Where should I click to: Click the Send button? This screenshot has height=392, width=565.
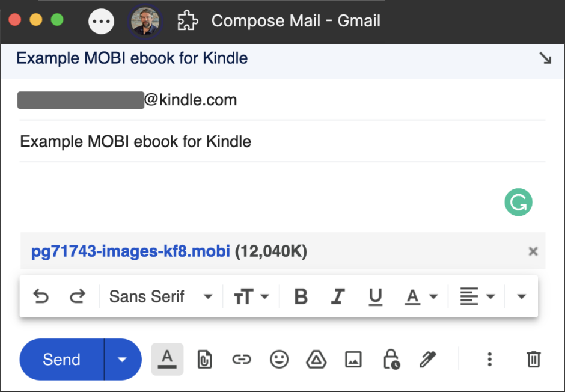pos(60,359)
